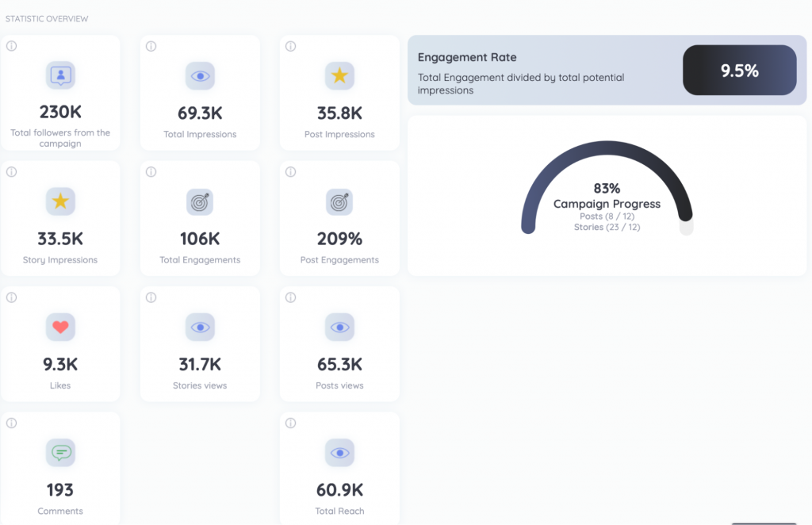Click the Likes heart icon
This screenshot has width=812, height=525.
click(60, 327)
